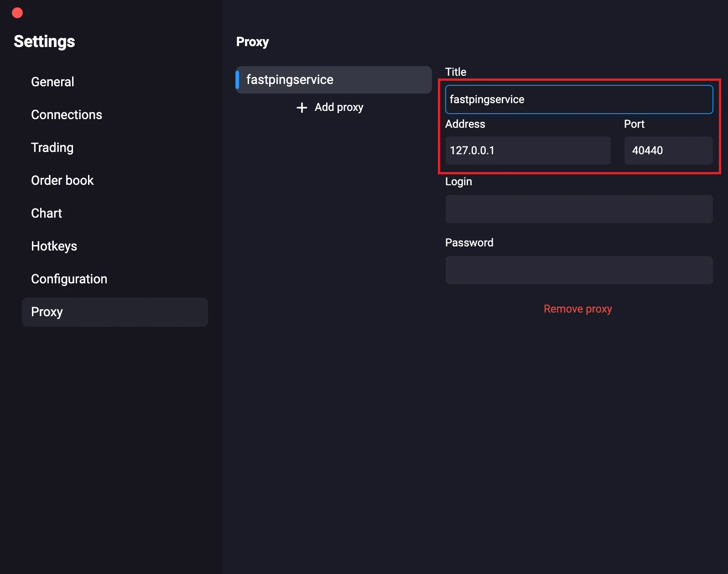Click the blue marker on fastpingservice entry

237,80
